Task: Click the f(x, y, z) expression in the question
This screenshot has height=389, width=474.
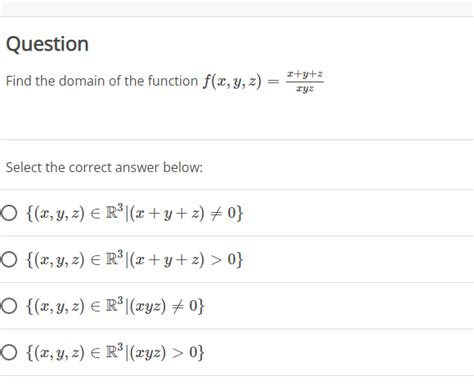Action: point(232,82)
